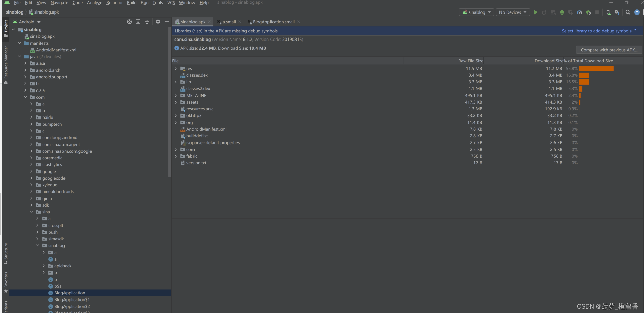Screen dimensions: 644x313
Task: Select classes2.dex row in APK list
Action: pyautogui.click(x=407, y=89)
